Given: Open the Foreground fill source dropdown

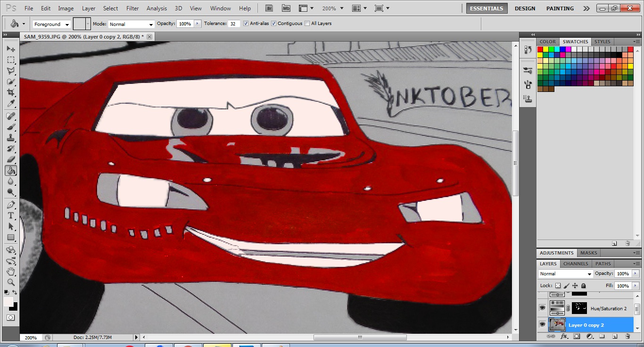Looking at the screenshot, I should 51,24.
